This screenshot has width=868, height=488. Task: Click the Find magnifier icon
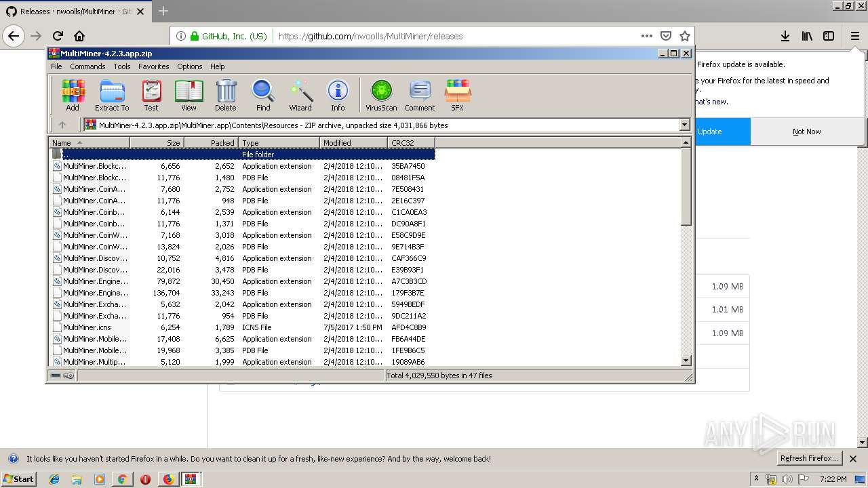pyautogui.click(x=263, y=95)
